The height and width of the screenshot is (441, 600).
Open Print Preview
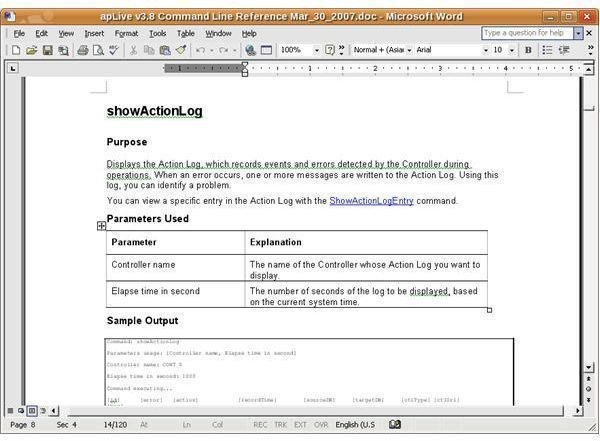click(98, 50)
